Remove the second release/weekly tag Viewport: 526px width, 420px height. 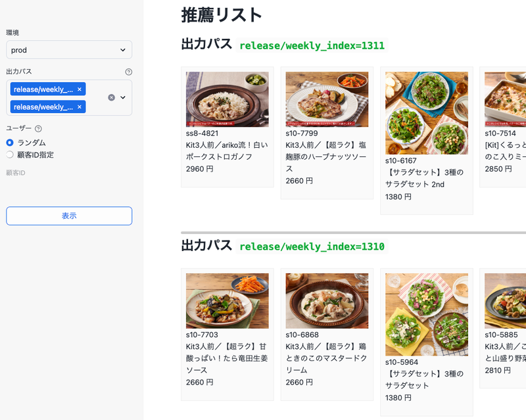[80, 107]
